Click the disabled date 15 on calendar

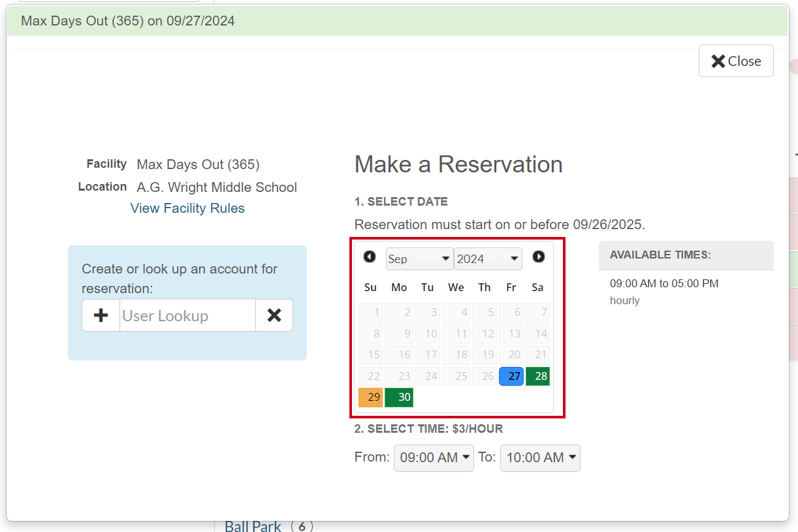pos(370,354)
